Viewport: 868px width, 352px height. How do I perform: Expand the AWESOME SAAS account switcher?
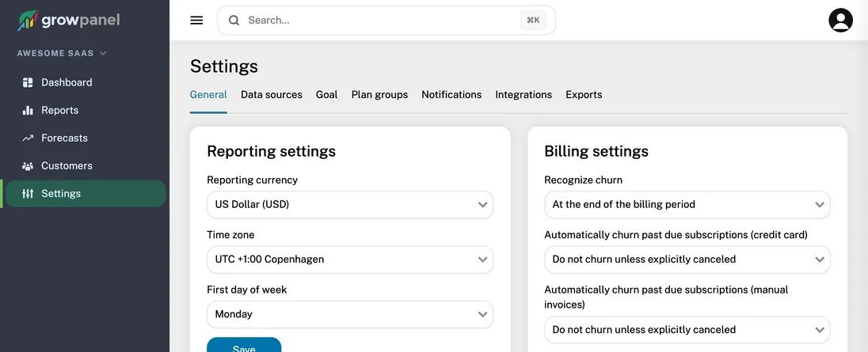point(62,54)
